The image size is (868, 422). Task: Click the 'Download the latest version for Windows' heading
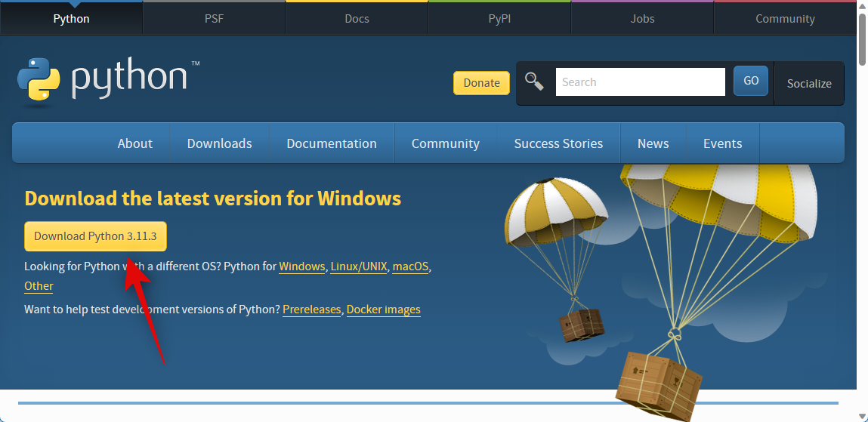tap(213, 198)
